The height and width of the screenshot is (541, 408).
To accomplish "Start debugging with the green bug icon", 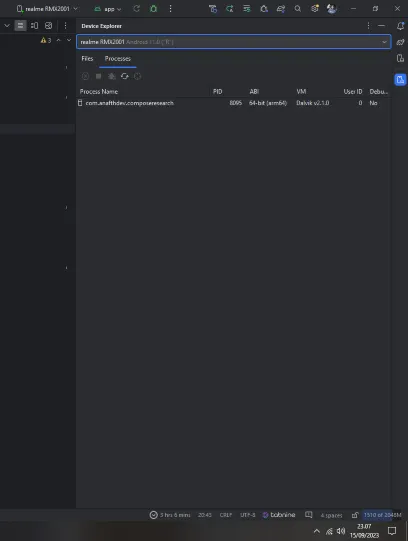I will click(x=153, y=9).
